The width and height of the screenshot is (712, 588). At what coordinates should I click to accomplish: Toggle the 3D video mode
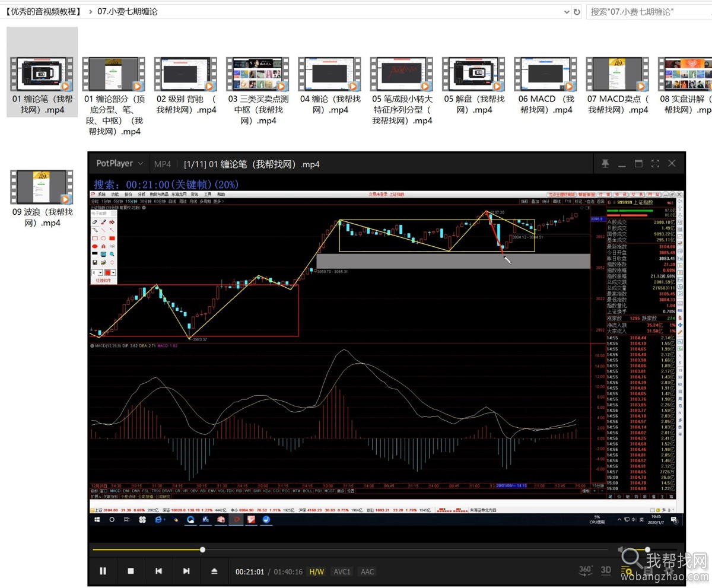606,570
